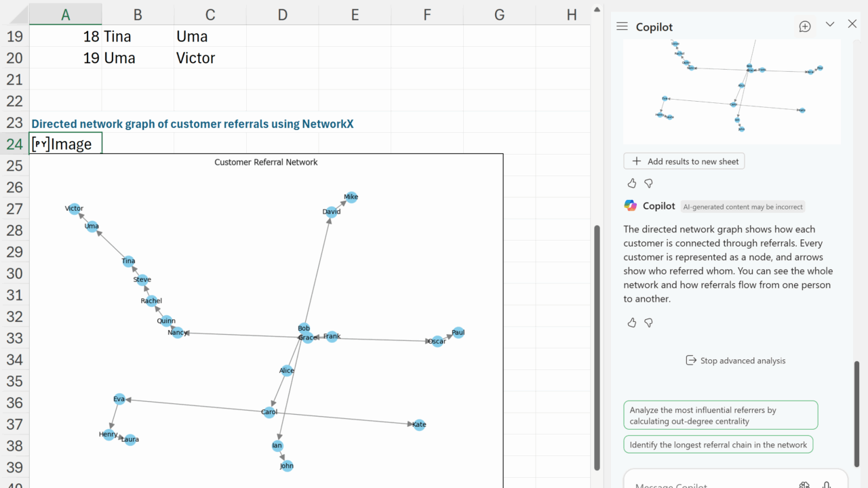Like the Copilot text explanation

632,323
